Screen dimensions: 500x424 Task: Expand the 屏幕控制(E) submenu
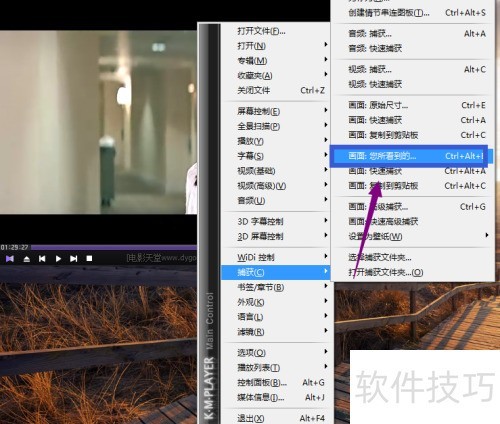276,111
